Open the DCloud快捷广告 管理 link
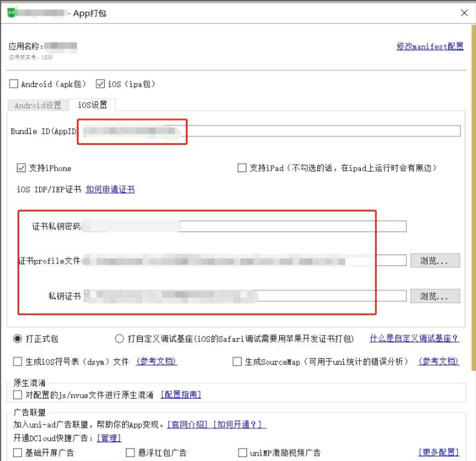The height and width of the screenshot is (461, 476). coord(109,438)
